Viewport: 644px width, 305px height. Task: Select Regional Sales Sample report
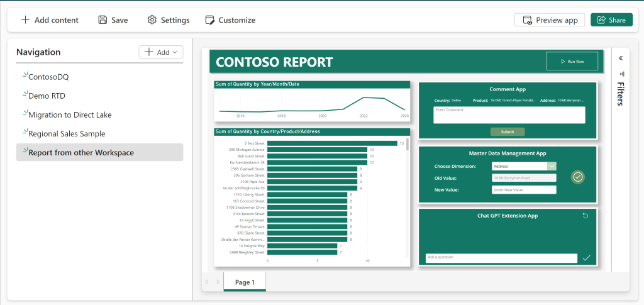click(x=67, y=133)
